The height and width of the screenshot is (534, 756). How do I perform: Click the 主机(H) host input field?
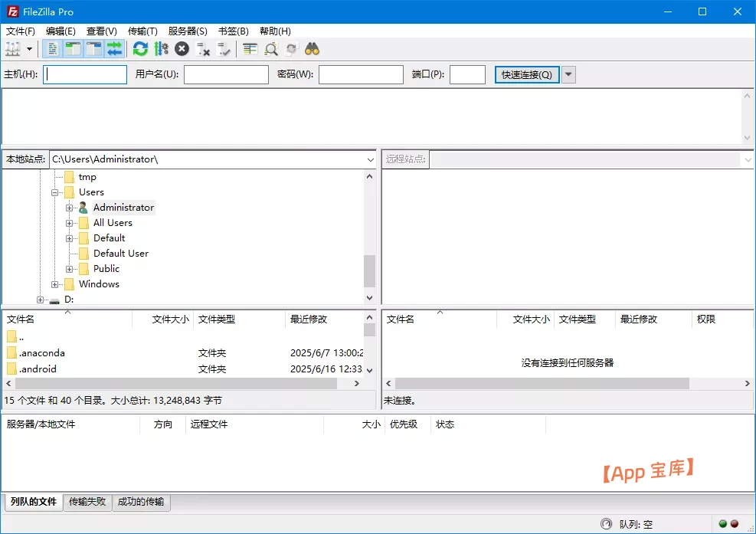(85, 74)
